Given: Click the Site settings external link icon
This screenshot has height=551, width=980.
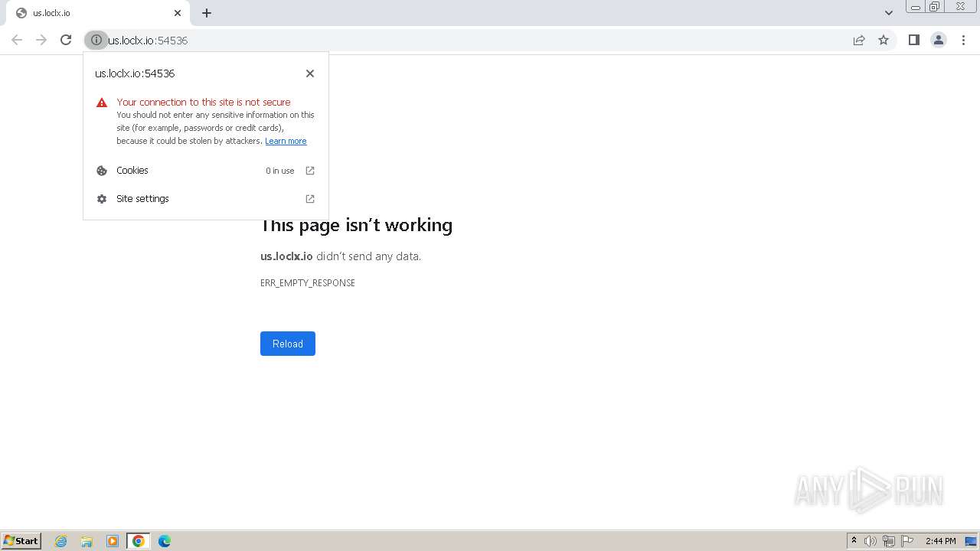Looking at the screenshot, I should pyautogui.click(x=310, y=199).
